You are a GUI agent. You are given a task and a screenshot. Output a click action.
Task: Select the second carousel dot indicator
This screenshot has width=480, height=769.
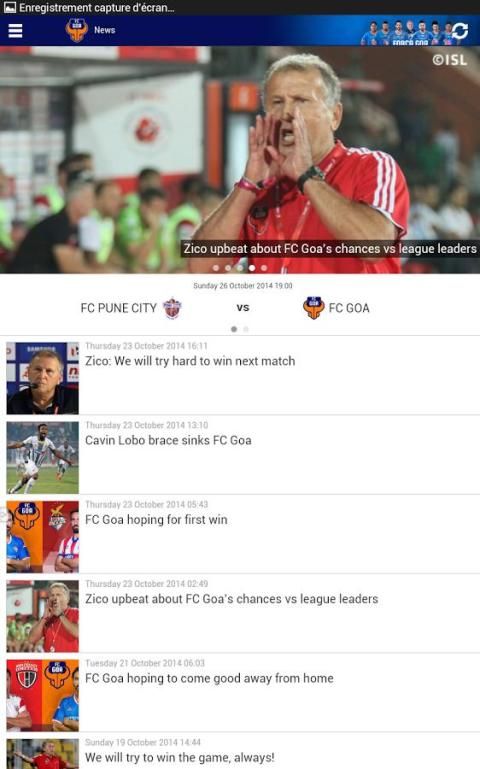[x=227, y=268]
